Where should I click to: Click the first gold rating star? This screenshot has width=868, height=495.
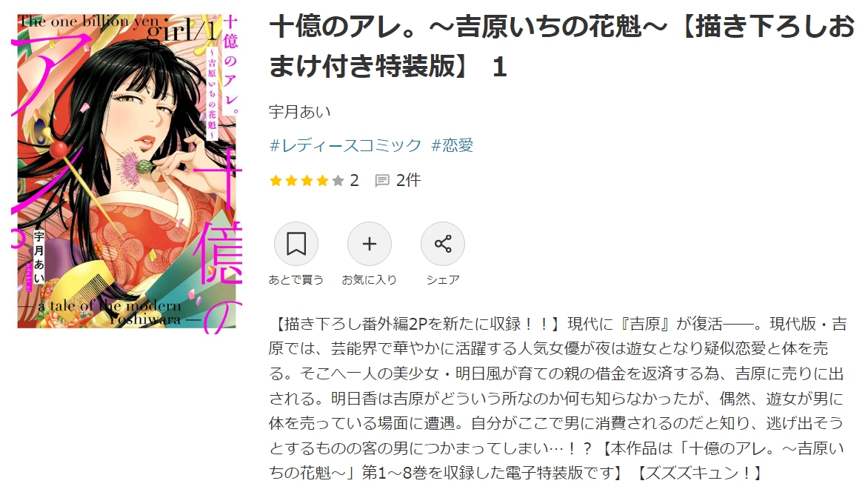pyautogui.click(x=276, y=181)
